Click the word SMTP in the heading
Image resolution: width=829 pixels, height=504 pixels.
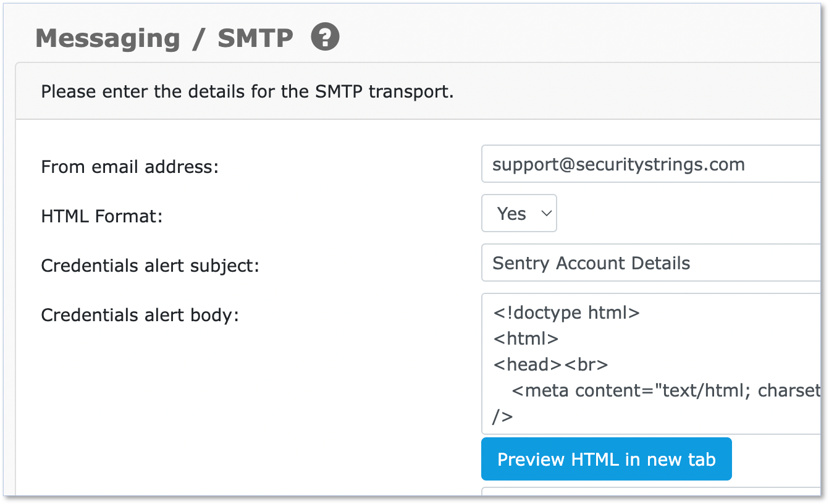255,38
